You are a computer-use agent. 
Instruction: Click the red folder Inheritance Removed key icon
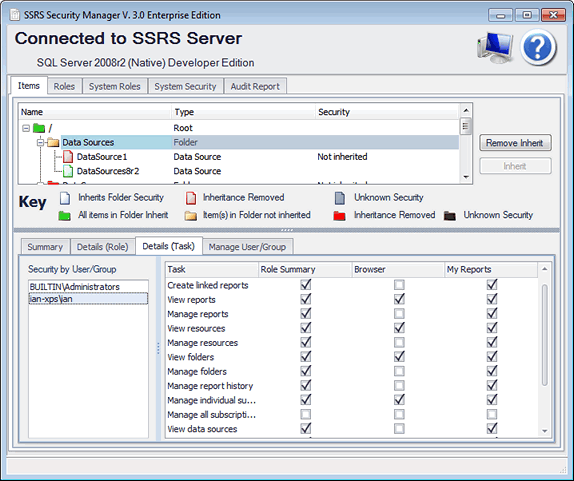pos(339,216)
